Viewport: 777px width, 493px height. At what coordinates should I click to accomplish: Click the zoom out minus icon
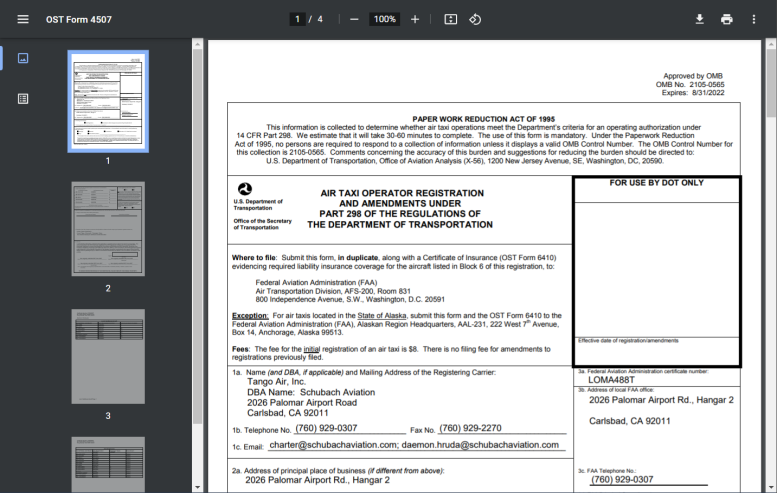[x=354, y=19]
